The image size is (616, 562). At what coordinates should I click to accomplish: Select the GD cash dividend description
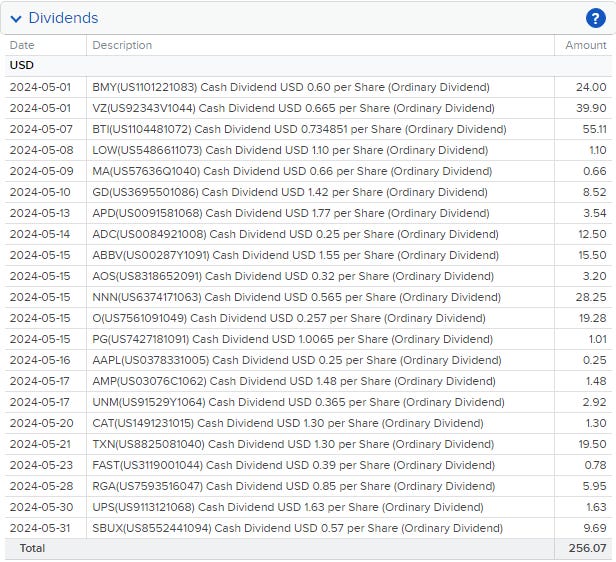(290, 192)
